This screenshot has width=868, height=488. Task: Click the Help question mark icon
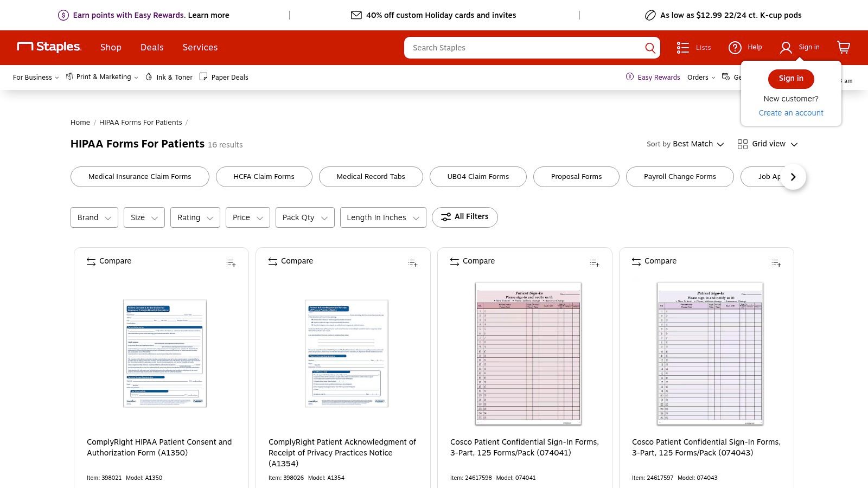[x=735, y=48]
